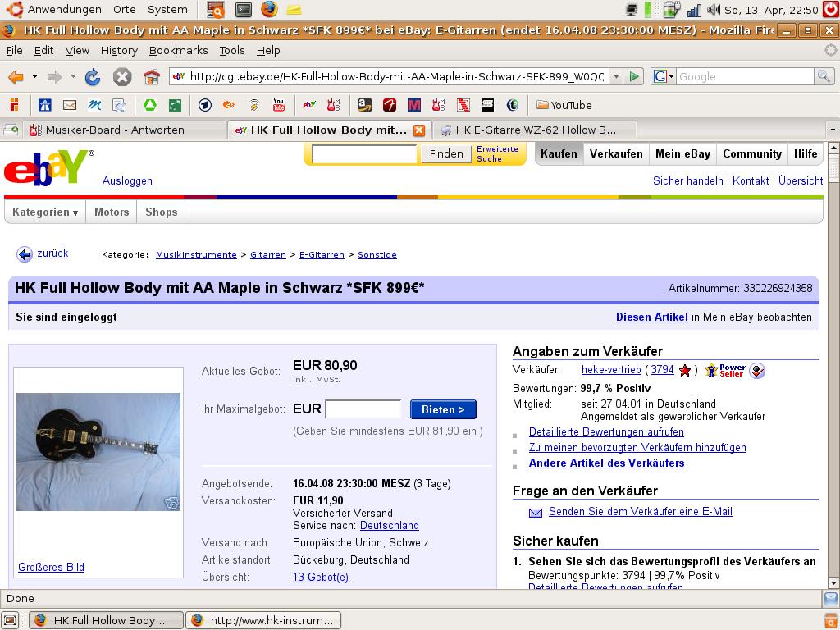Click the PowerSeller badge icon
The image size is (840, 630).
(x=726, y=370)
